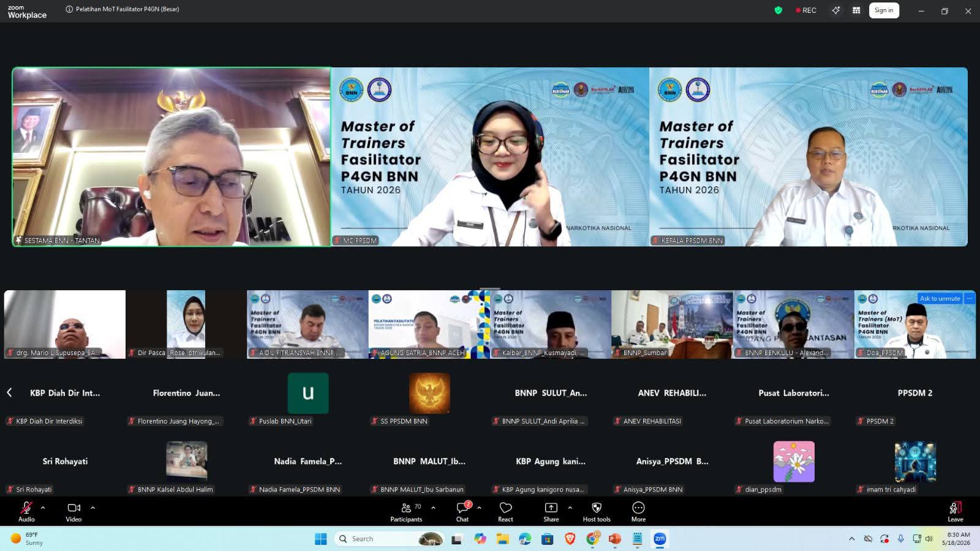980x551 pixels.
Task: Click the drg. Mario L Supusepa video thumbnail
Action: tap(65, 324)
